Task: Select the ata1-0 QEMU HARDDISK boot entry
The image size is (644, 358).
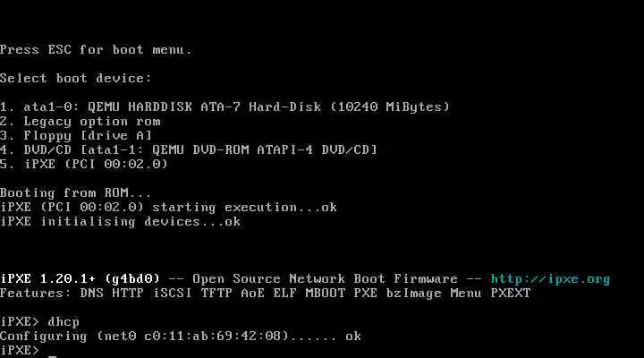Action: click(225, 107)
